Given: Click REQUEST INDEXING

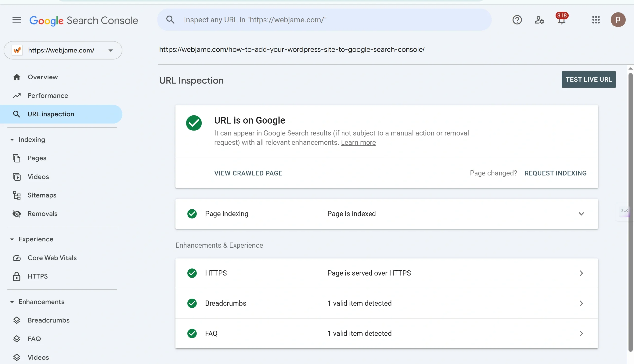Looking at the screenshot, I should [555, 173].
